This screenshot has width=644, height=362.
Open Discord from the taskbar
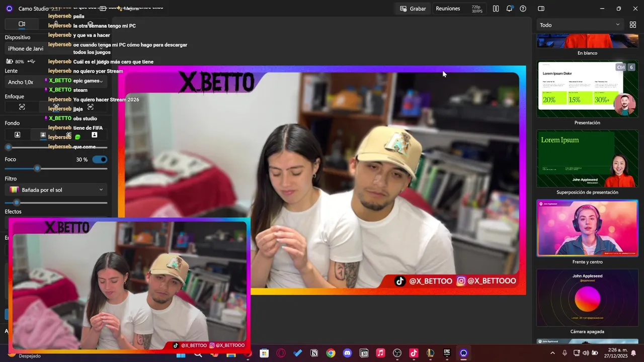click(x=347, y=353)
